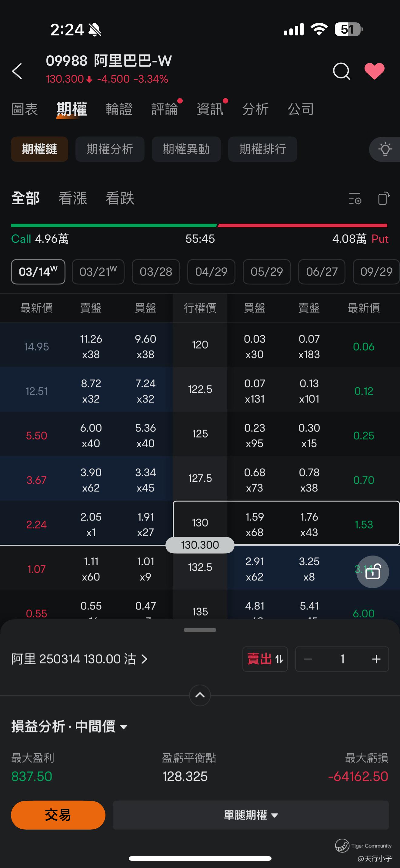Select the 看漲 calls filter
Screen dimensions: 400x868
72,198
